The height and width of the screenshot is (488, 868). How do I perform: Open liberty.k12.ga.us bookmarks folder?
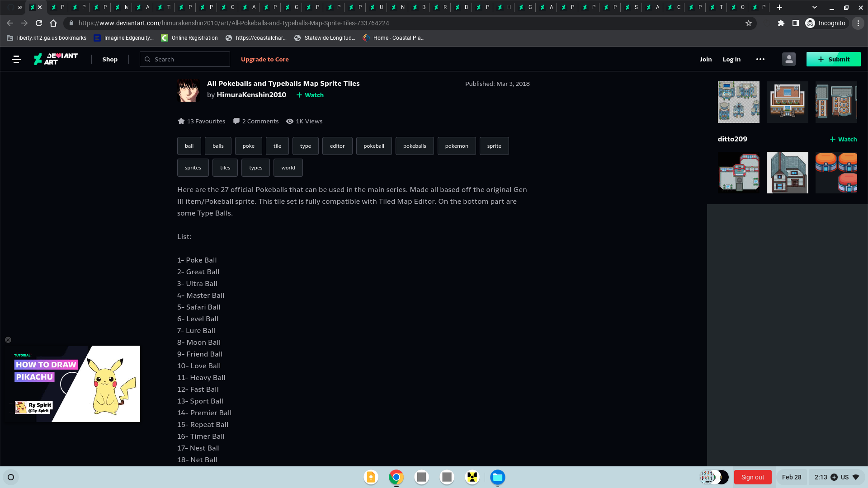pyautogui.click(x=47, y=38)
